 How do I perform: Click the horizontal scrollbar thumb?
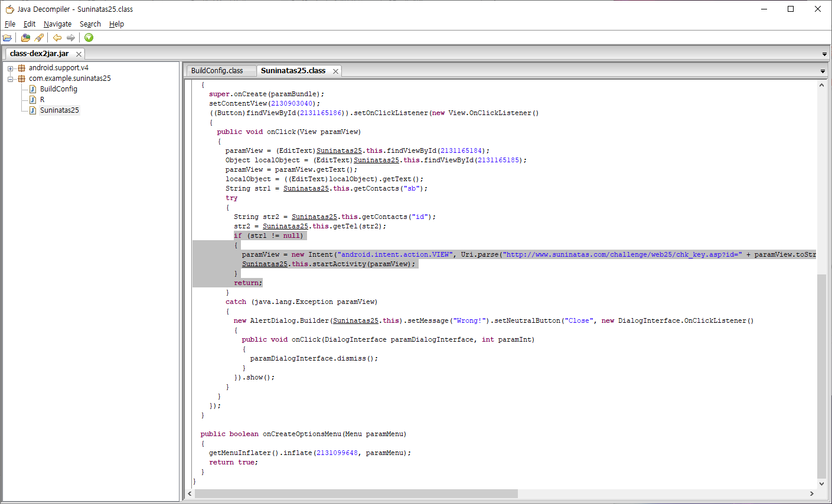click(x=356, y=493)
